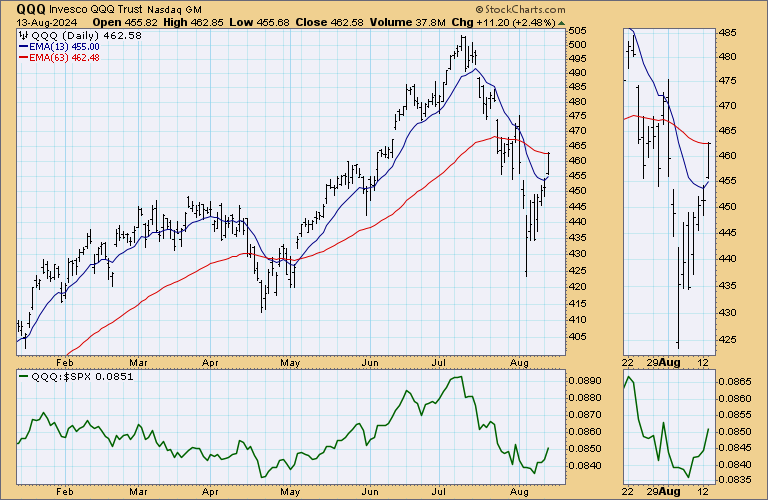Click the 13-Aug-2024 date text
Viewport: 768px width, 500px height.
(x=47, y=23)
